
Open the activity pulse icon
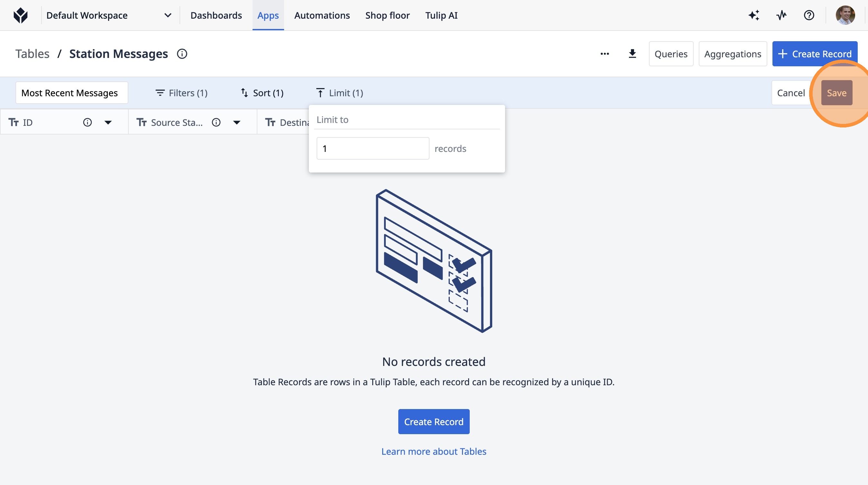point(781,15)
